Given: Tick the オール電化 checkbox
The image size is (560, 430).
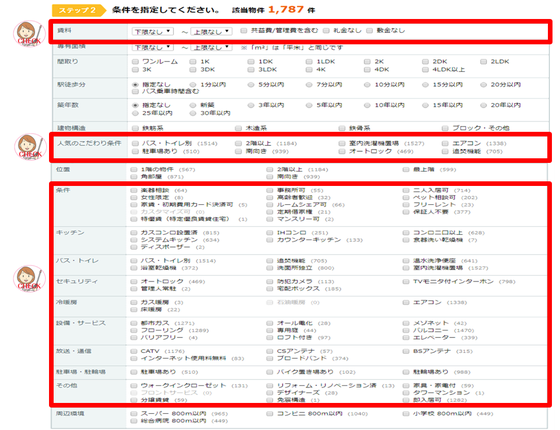Looking at the screenshot, I should pos(270,323).
